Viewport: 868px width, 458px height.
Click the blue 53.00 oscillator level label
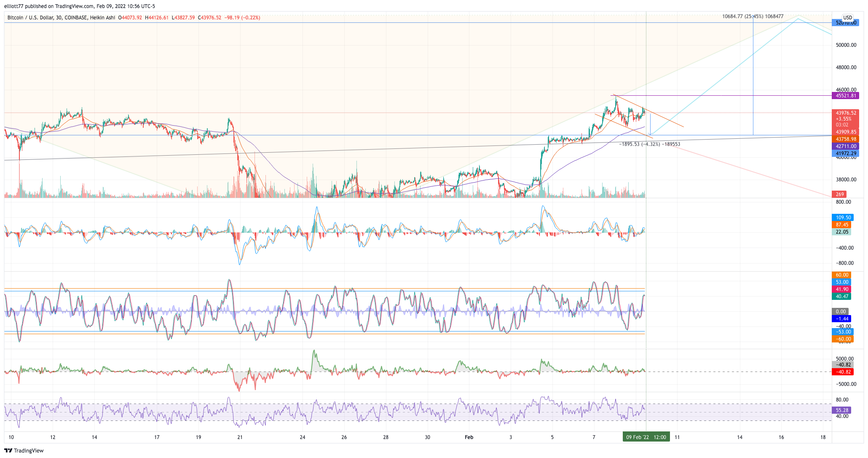841,282
